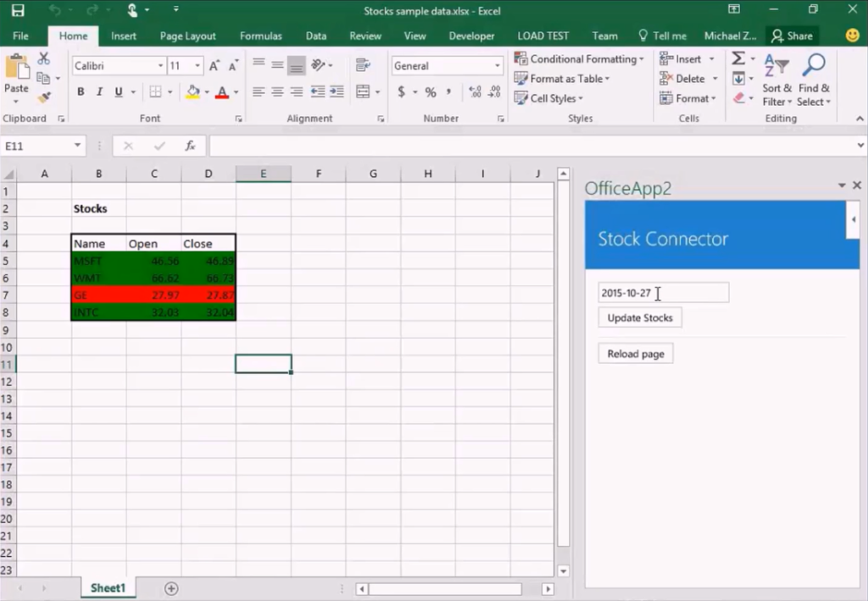Viewport: 868px width, 601px height.
Task: Click the Update Stocks button
Action: click(640, 318)
